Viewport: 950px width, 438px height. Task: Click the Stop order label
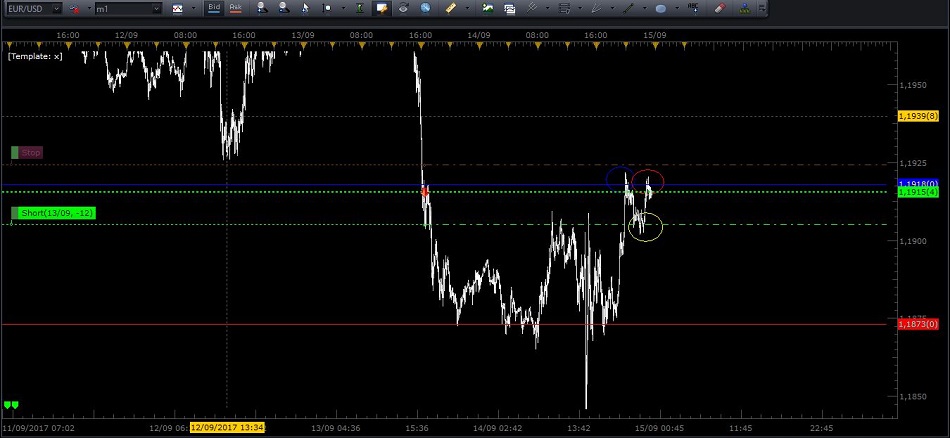pos(31,153)
